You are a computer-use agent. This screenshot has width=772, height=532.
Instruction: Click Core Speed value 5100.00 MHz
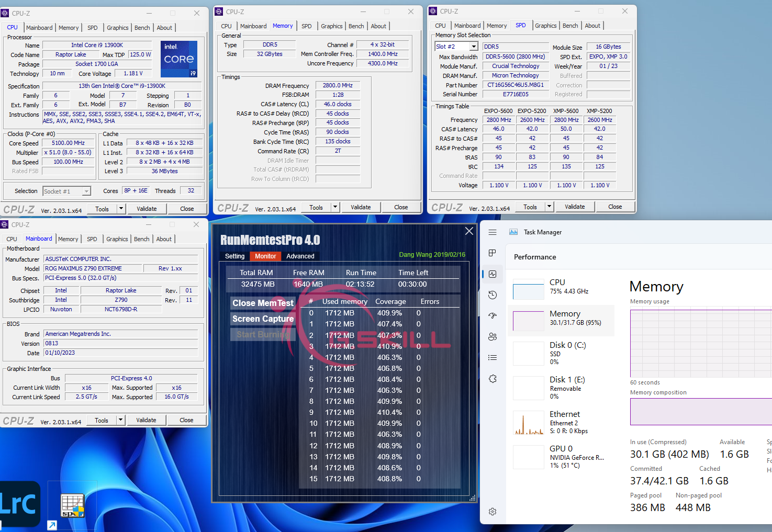point(68,143)
